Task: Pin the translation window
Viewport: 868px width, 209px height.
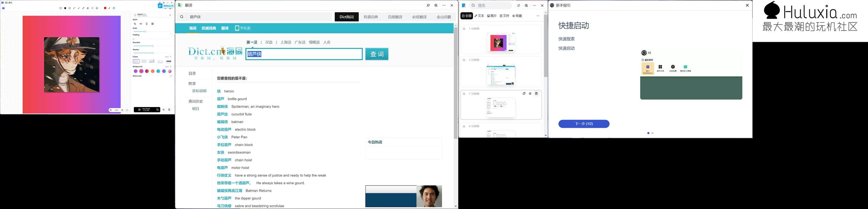Action: click(x=428, y=5)
